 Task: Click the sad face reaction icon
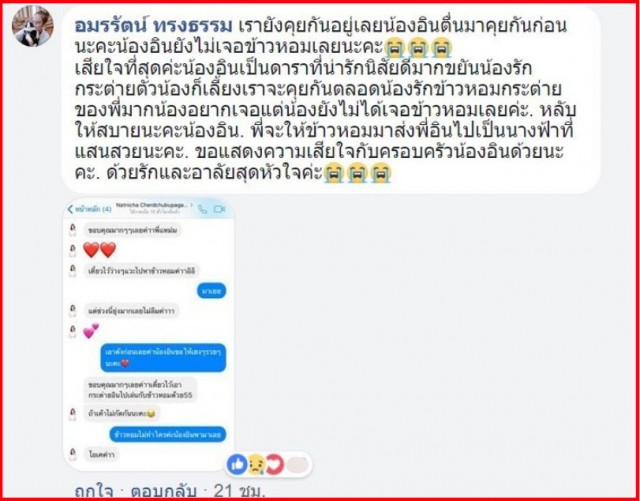pos(256,464)
